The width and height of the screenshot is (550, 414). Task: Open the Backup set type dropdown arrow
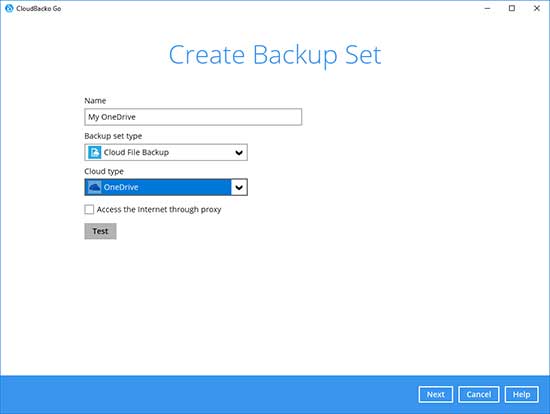coord(239,153)
